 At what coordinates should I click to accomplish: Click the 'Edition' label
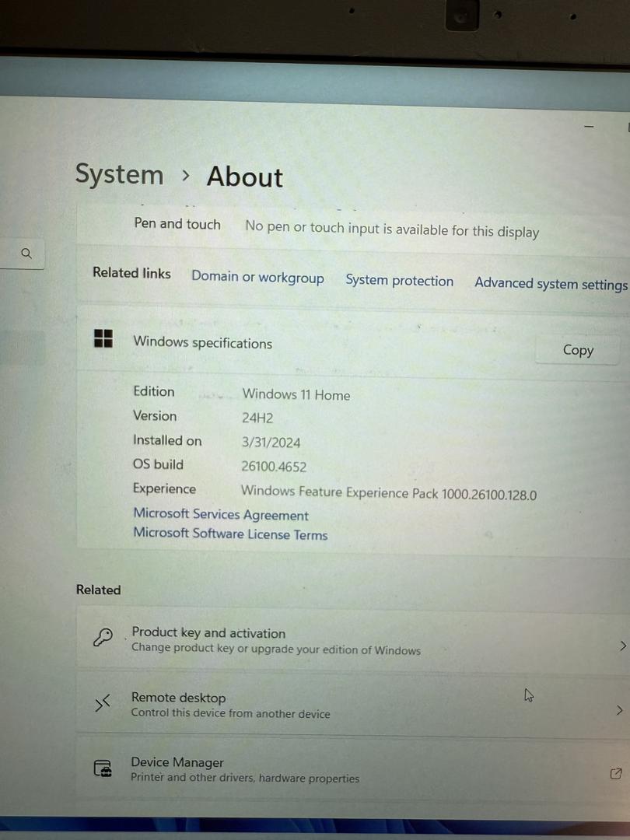[x=154, y=391]
